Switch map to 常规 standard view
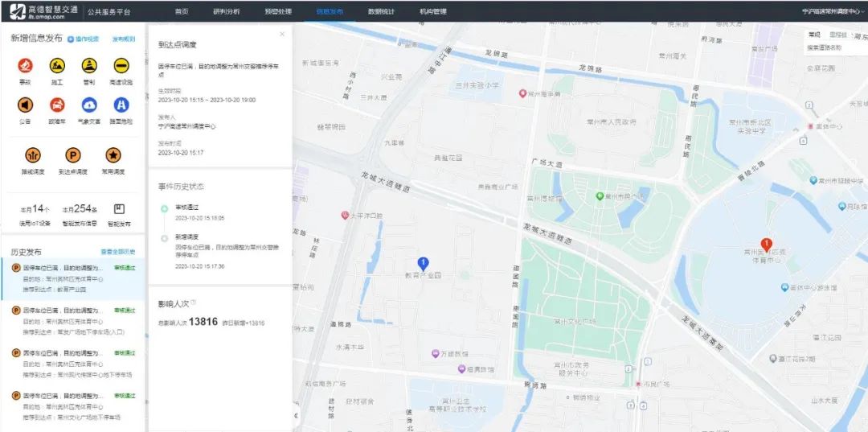Image resolution: width=868 pixels, height=432 pixels. click(x=814, y=35)
